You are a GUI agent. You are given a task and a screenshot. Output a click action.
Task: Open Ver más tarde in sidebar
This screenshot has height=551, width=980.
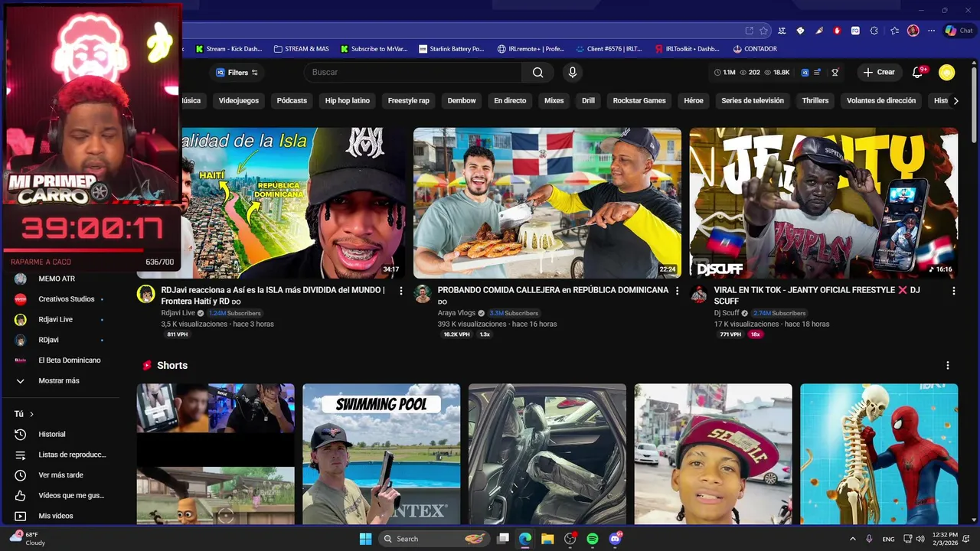61,475
